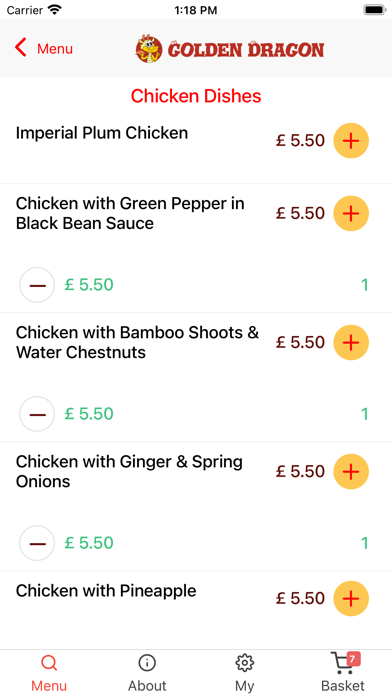Image resolution: width=392 pixels, height=696 pixels.
Task: Go back to Menu via the back chevron
Action: pyautogui.click(x=44, y=48)
